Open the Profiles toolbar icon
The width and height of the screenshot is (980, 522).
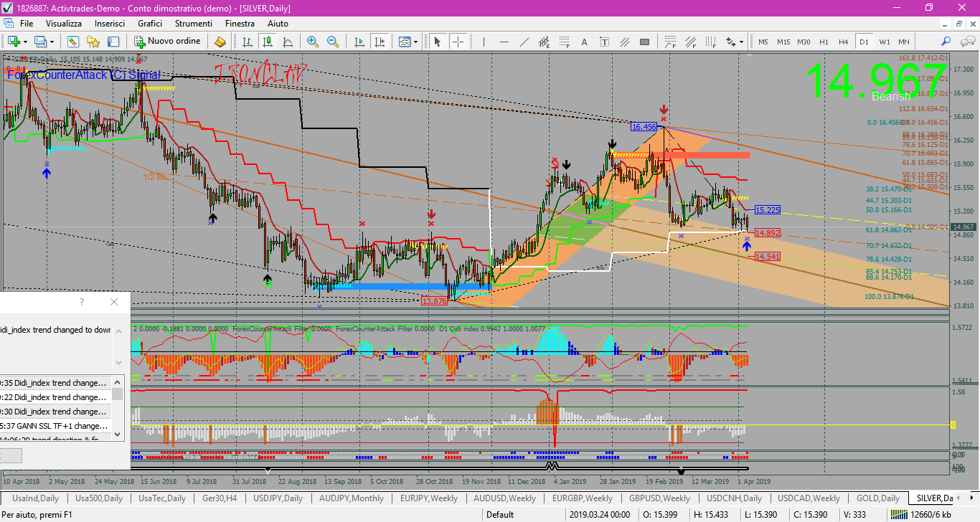click(x=40, y=42)
